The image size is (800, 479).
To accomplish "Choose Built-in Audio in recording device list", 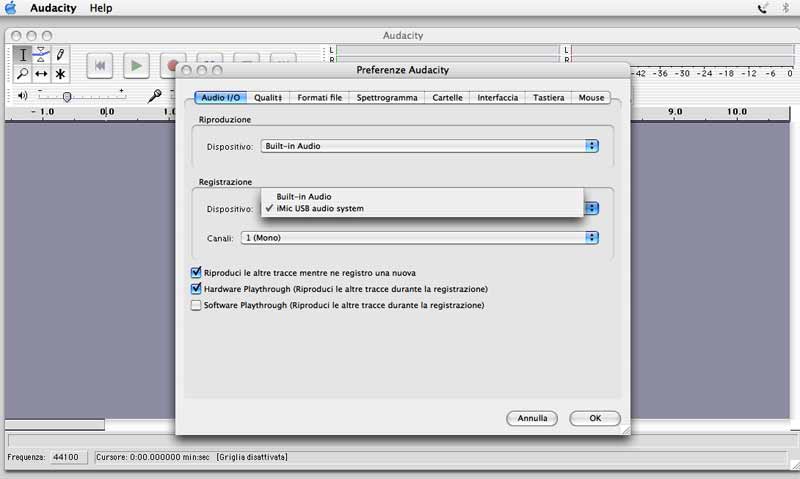I will click(421, 196).
